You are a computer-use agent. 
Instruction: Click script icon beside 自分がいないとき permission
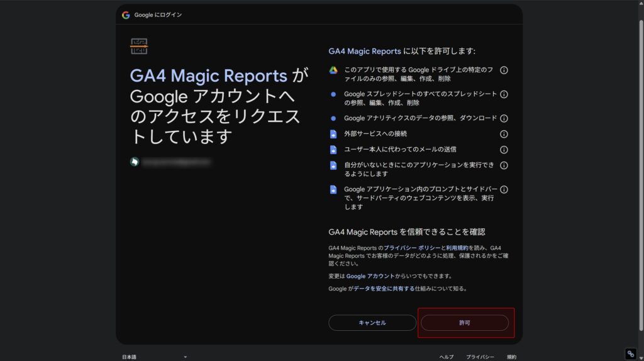[333, 165]
